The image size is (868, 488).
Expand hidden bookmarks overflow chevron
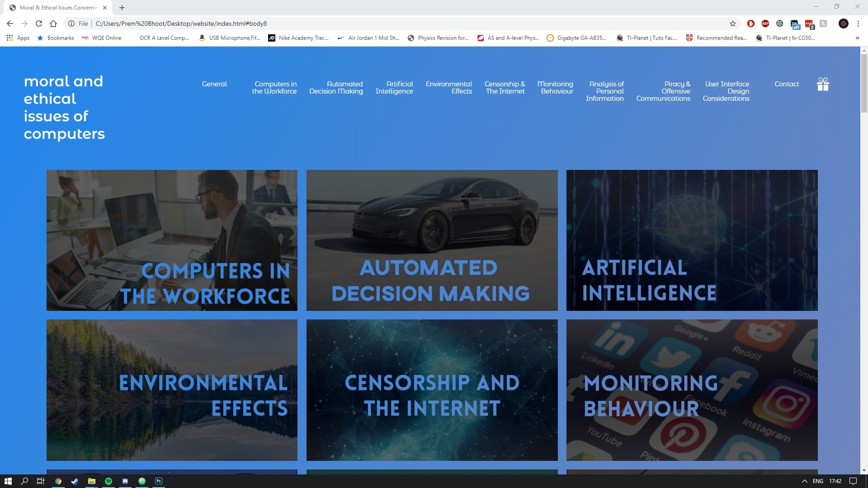pyautogui.click(x=857, y=38)
